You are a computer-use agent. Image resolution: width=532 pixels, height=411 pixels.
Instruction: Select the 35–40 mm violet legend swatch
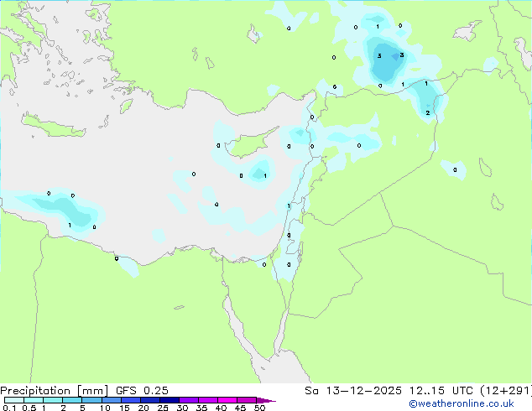pos(208,400)
